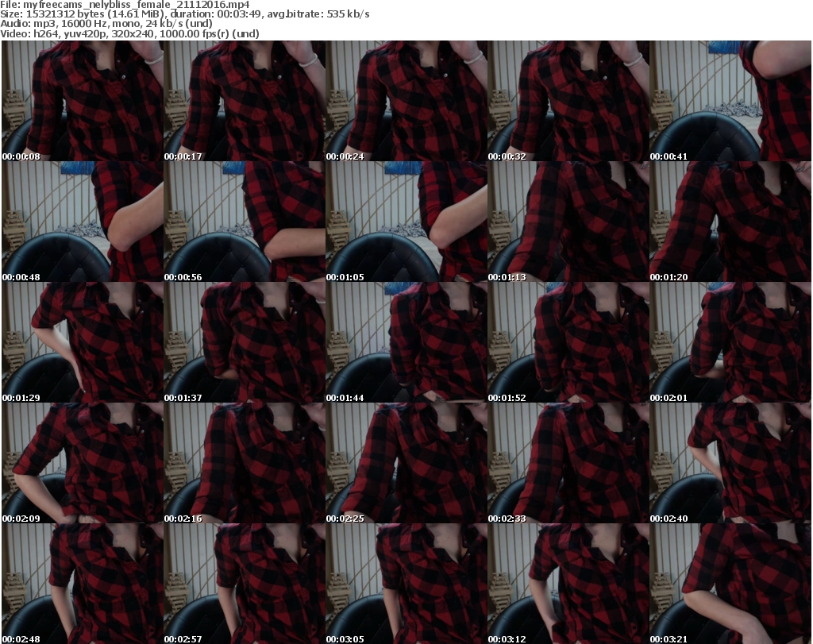Choose the thumbnail marked 00:02:16
Viewport: 813px width, 644px height.
[x=245, y=463]
